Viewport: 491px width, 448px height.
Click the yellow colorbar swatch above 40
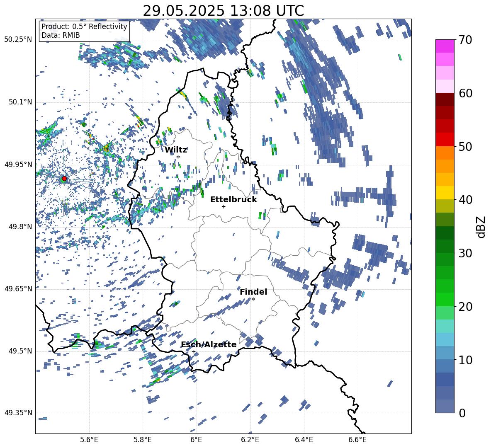coord(445,193)
